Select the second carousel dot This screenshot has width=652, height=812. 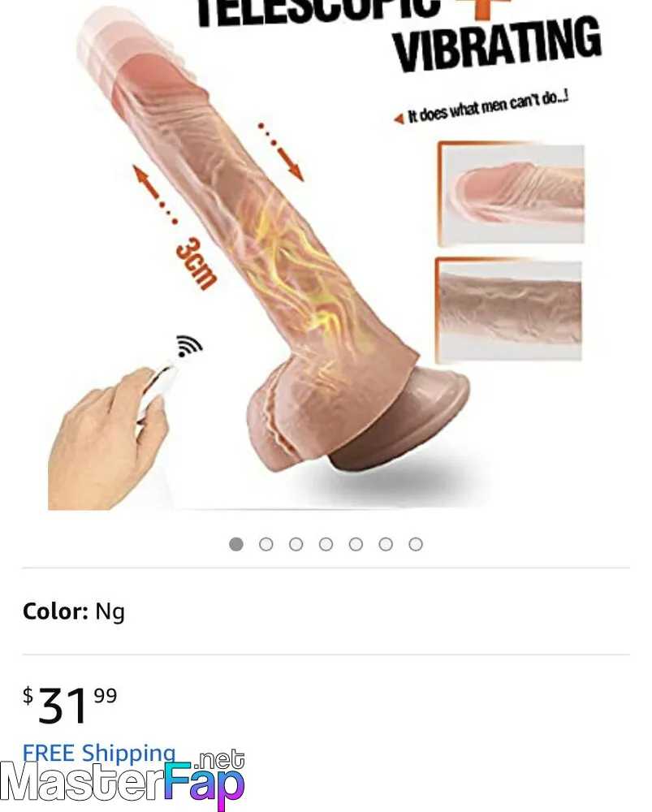266,544
